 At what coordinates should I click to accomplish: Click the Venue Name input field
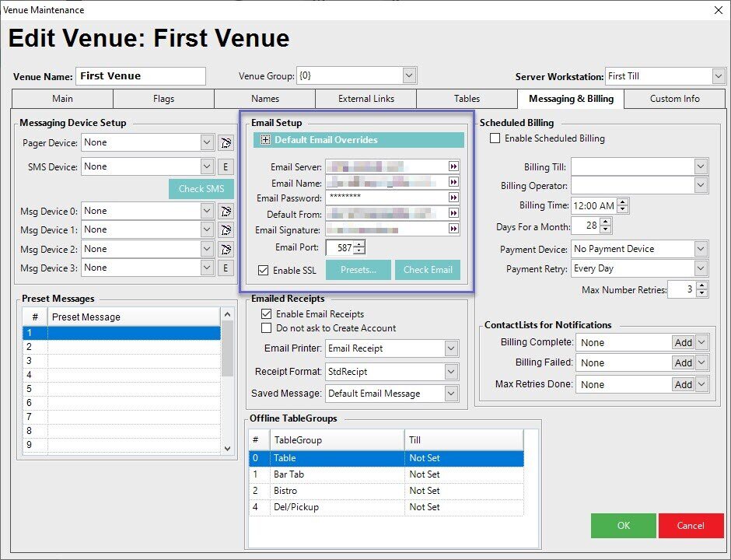(x=141, y=76)
